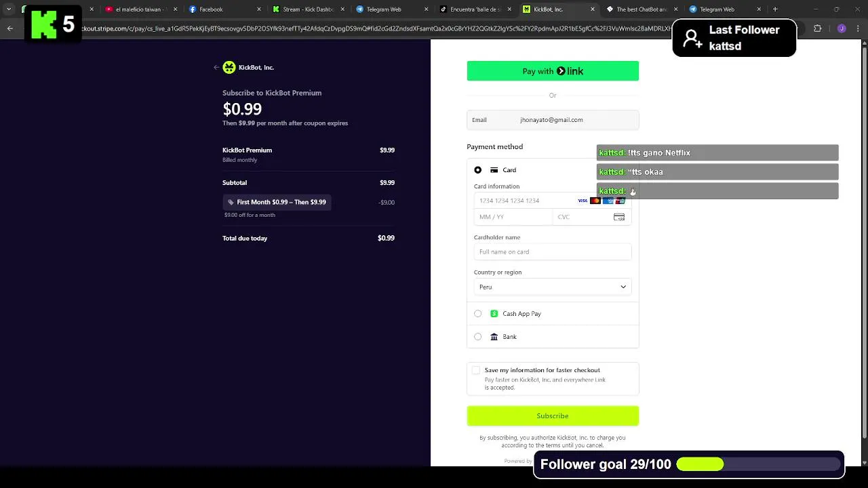The height and width of the screenshot is (488, 868).
Task: Click the CVC card hint icon
Action: coord(619,217)
